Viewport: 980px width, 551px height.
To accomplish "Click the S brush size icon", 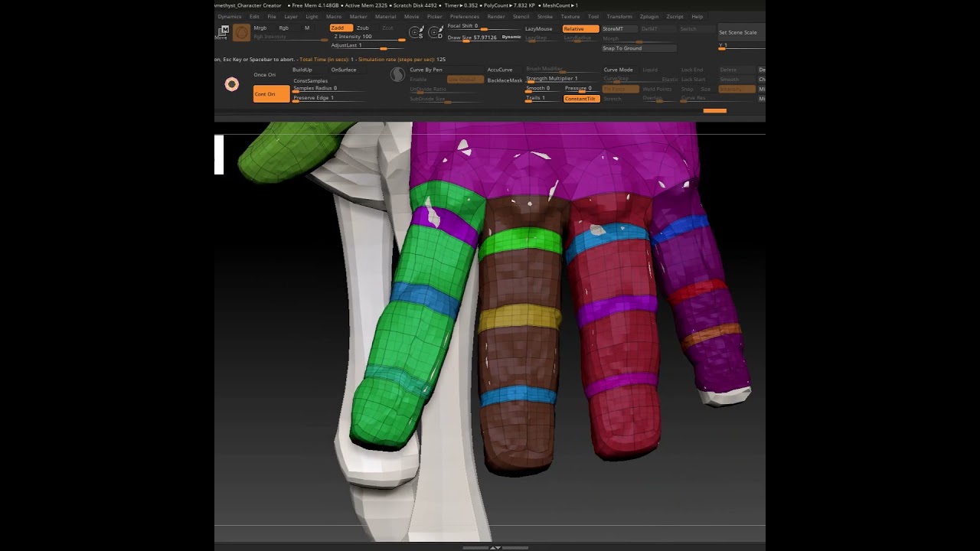I will pos(416,32).
